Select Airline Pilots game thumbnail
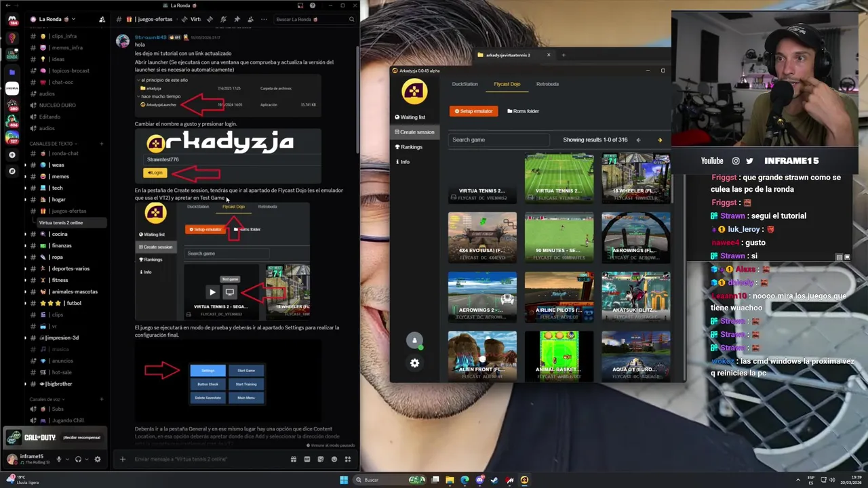This screenshot has height=488, width=868. (559, 297)
